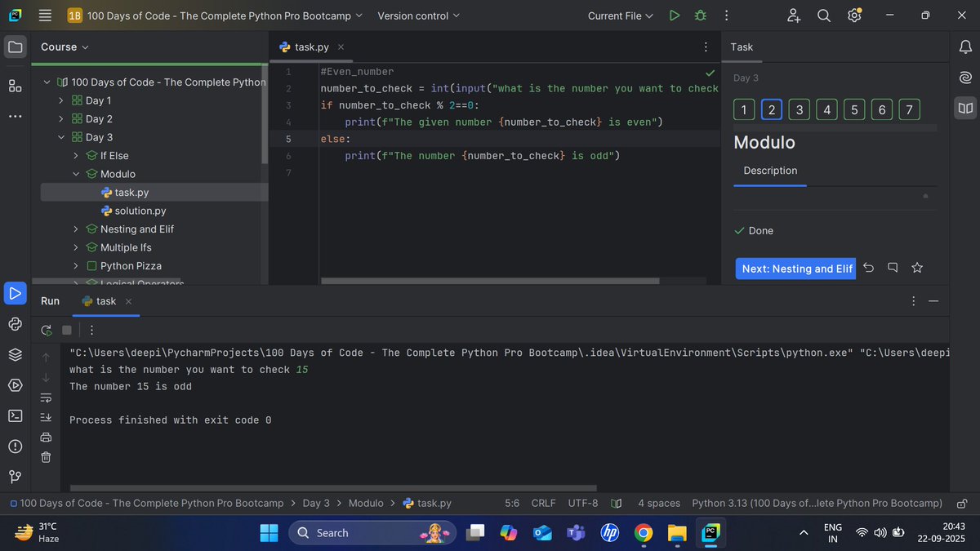Image resolution: width=980 pixels, height=551 pixels.
Task: Expand the Nesting and Elif node
Action: [x=75, y=229]
